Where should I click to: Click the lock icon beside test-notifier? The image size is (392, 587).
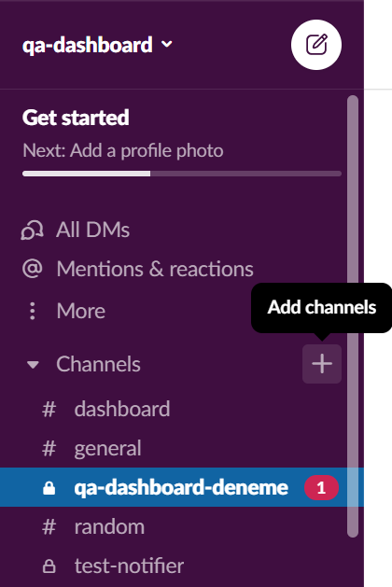[49, 566]
